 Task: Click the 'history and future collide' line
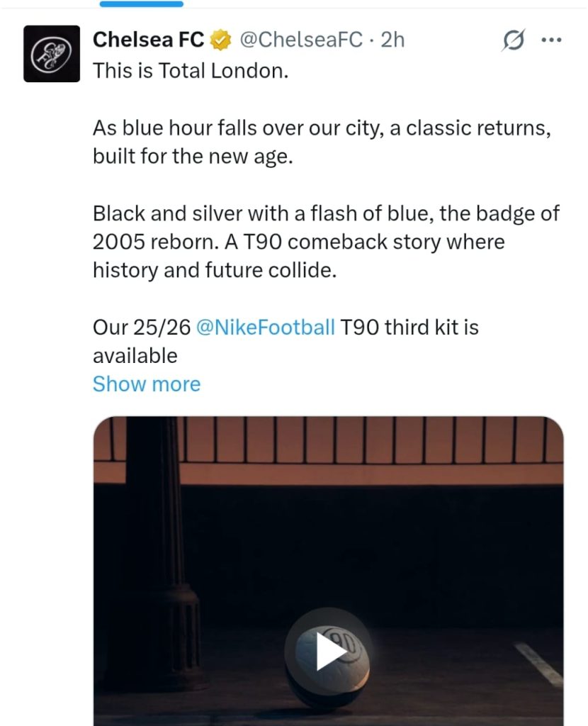tap(215, 270)
